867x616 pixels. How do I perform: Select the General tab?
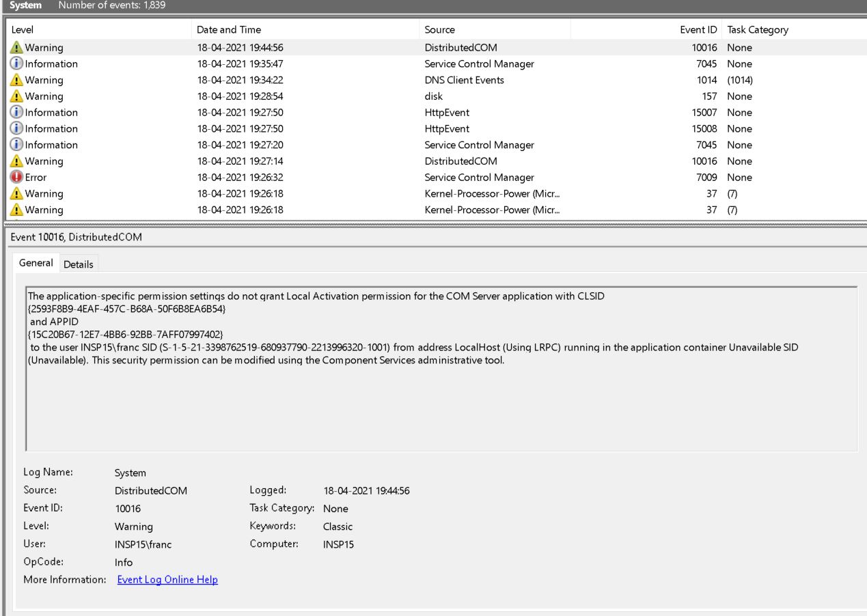click(x=36, y=264)
